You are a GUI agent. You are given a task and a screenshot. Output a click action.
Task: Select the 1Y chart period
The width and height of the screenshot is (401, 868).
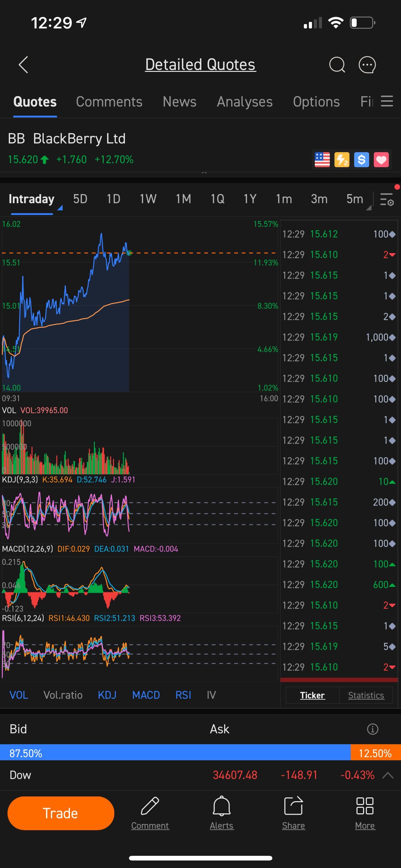[x=250, y=199]
